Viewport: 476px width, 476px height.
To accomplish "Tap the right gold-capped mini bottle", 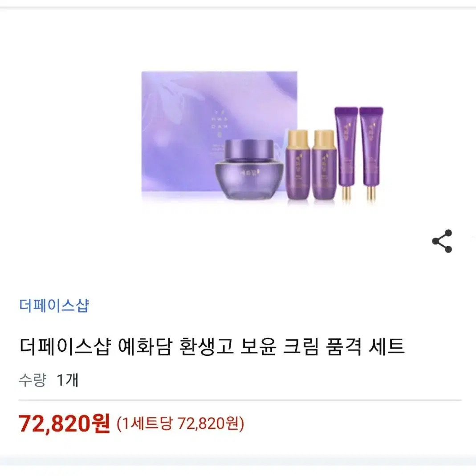I will point(324,165).
